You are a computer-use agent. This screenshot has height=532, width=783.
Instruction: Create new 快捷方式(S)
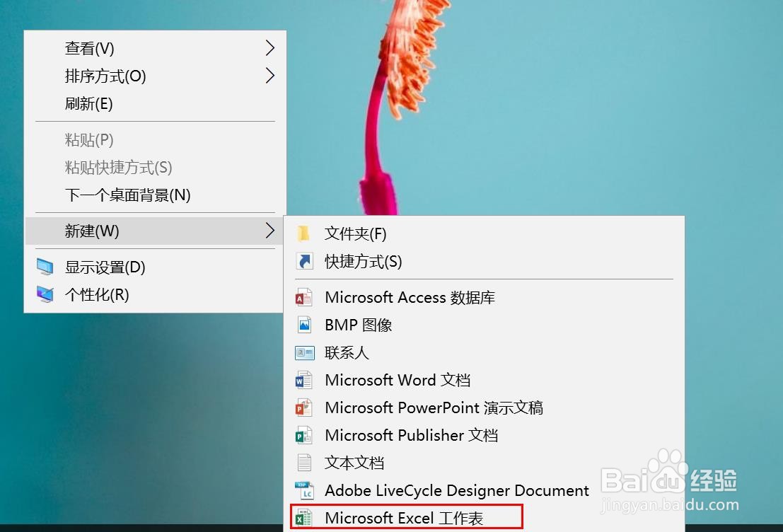[x=484, y=261]
